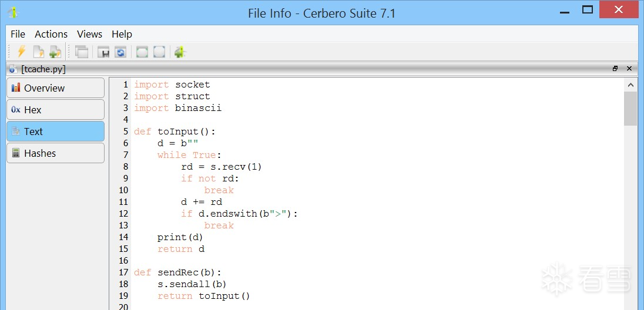This screenshot has width=644, height=310.
Task: Click the document with green plus icon
Action: point(55,52)
